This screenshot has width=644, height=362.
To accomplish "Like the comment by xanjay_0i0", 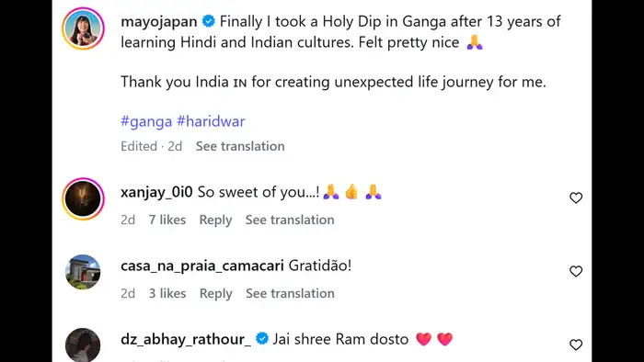I will [x=576, y=198].
